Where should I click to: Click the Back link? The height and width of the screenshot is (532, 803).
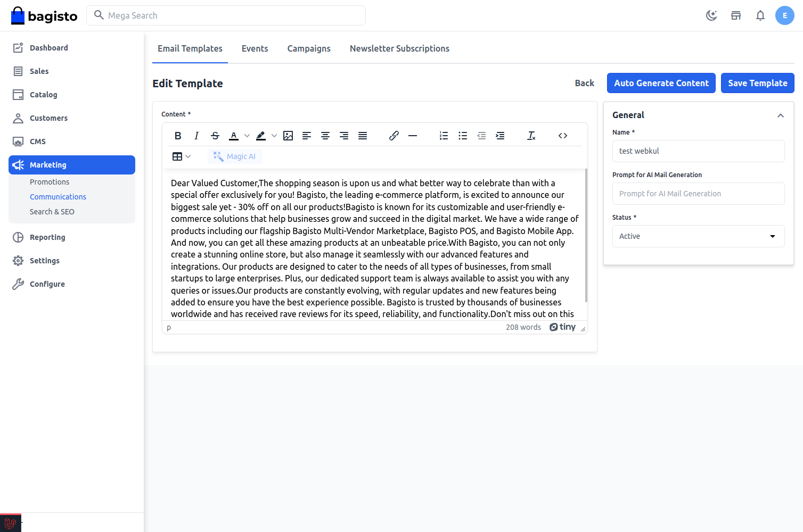click(x=585, y=83)
